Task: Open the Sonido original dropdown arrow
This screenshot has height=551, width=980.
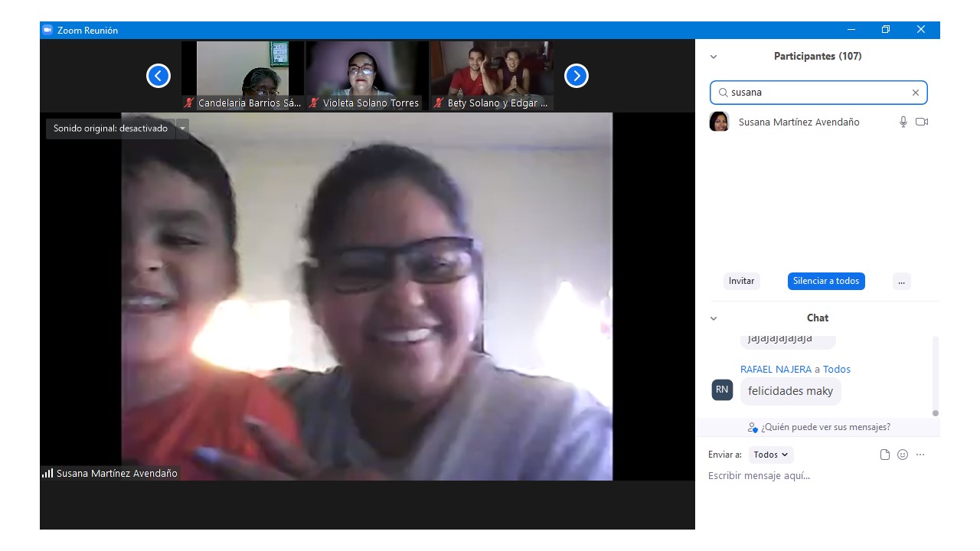Action: pyautogui.click(x=182, y=129)
